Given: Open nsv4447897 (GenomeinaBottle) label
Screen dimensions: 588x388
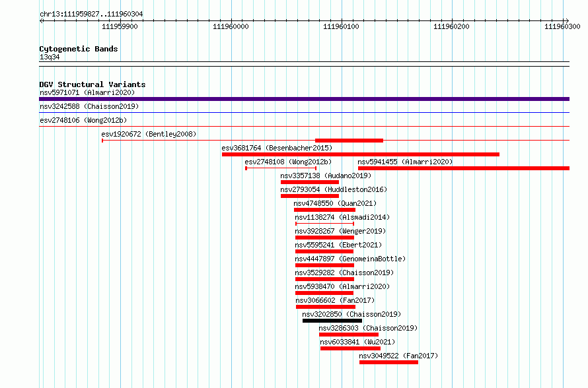Looking at the screenshot, I should (350, 259).
